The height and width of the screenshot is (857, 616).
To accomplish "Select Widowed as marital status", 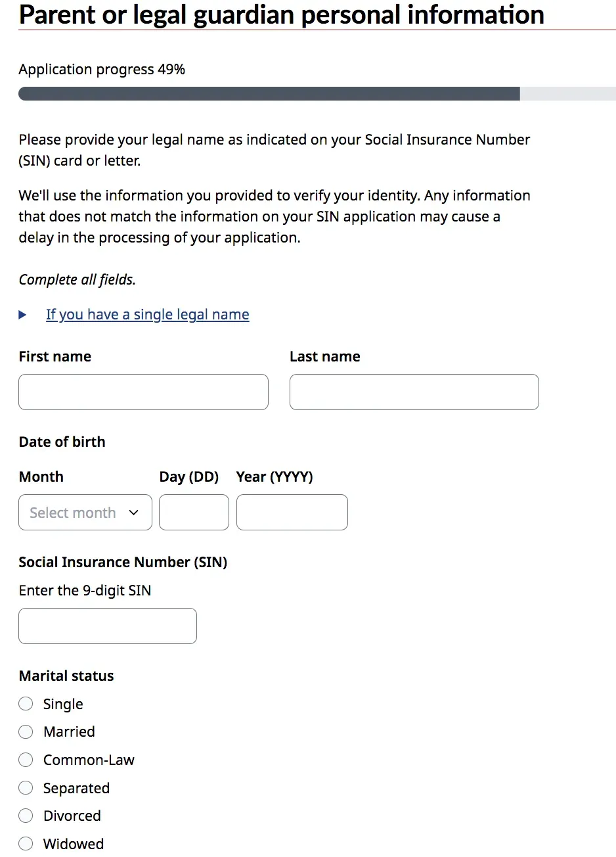I will pyautogui.click(x=26, y=844).
